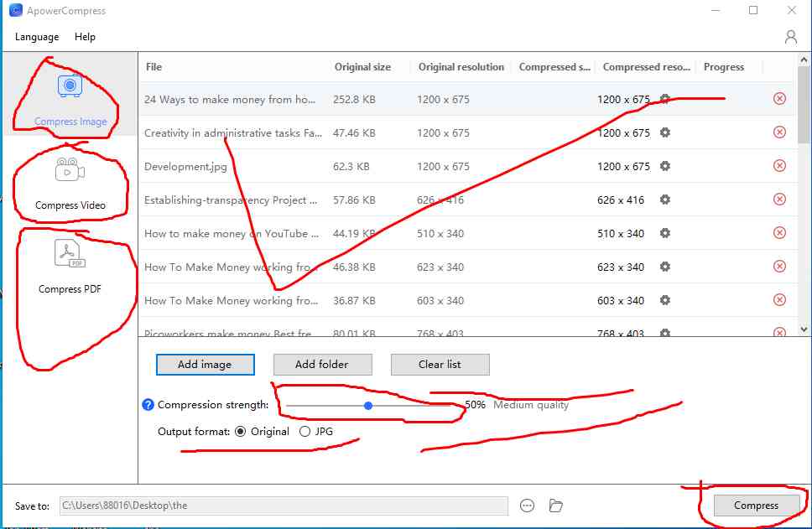This screenshot has width=812, height=529.
Task: Click the Progress column header
Action: coord(723,67)
